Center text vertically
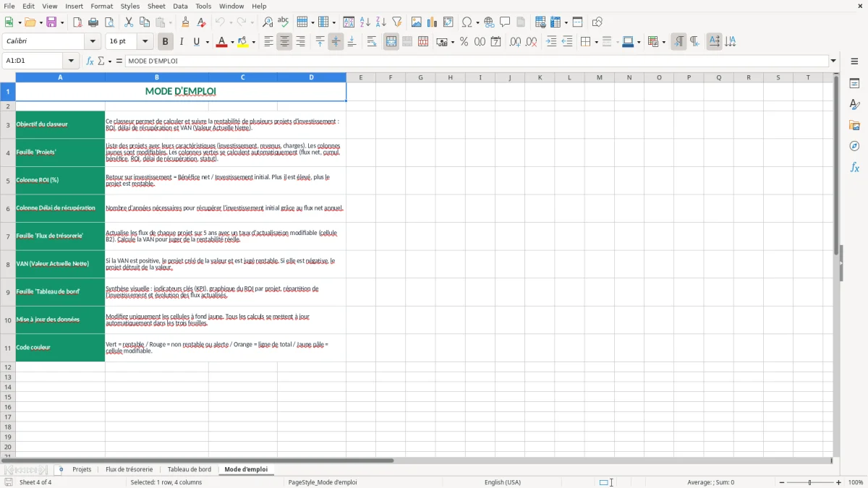The image size is (868, 488). click(x=336, y=42)
